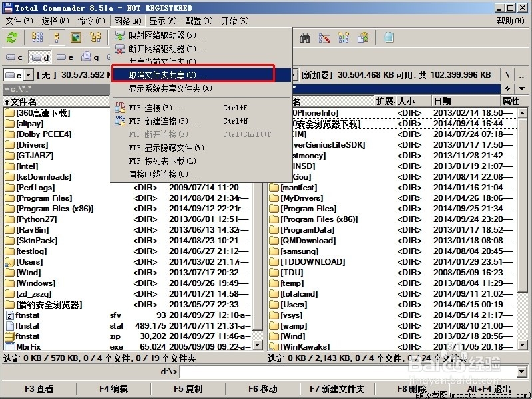Switch to Brief view mode icon
This screenshot has width=532, height=399.
tap(37, 37)
